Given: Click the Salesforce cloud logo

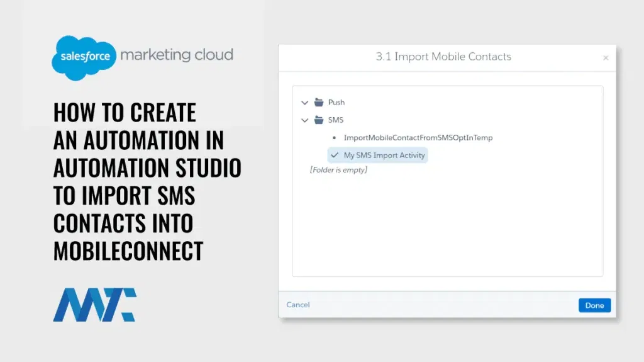Looking at the screenshot, I should (x=84, y=57).
